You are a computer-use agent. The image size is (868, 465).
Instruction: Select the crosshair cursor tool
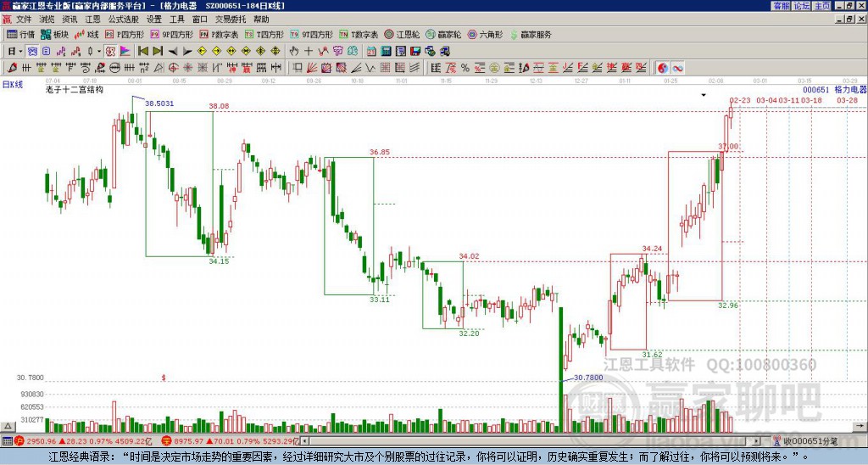click(309, 52)
